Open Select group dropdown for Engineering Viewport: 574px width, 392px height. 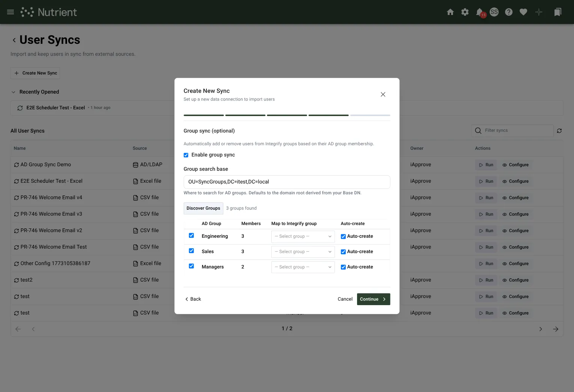click(303, 236)
